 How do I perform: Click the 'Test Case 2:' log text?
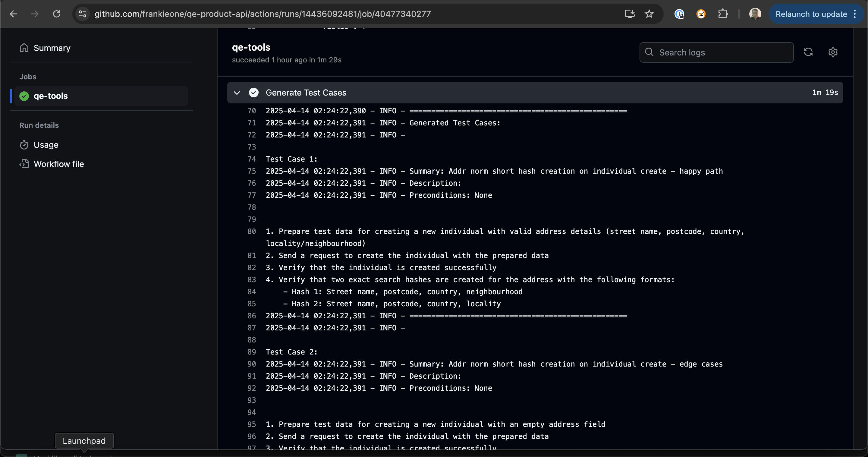click(x=291, y=352)
